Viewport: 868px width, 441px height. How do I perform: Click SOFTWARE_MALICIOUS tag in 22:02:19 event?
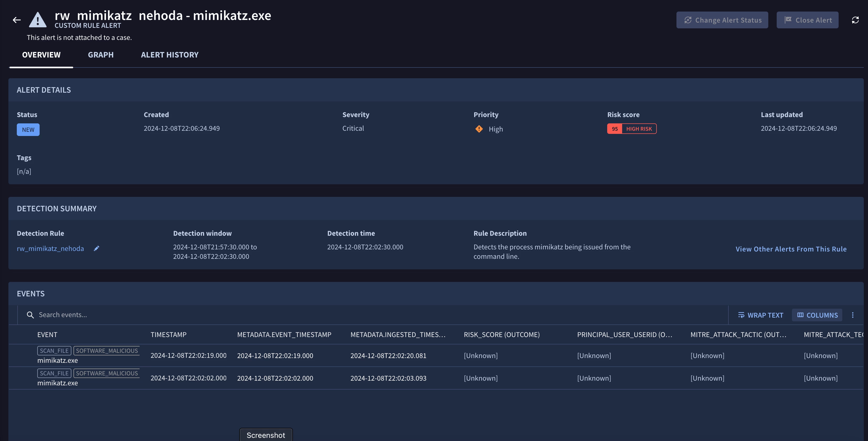tap(107, 351)
